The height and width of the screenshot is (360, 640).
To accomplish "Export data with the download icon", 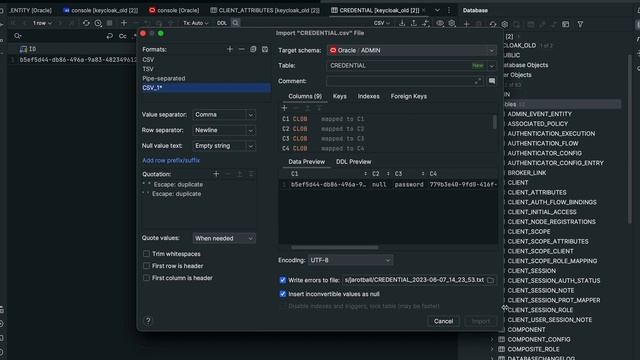I will pos(402,23).
